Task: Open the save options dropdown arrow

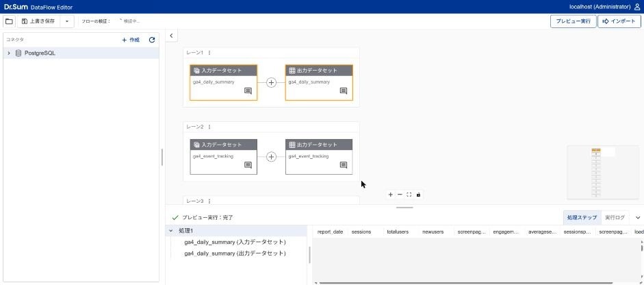Action: 67,21
